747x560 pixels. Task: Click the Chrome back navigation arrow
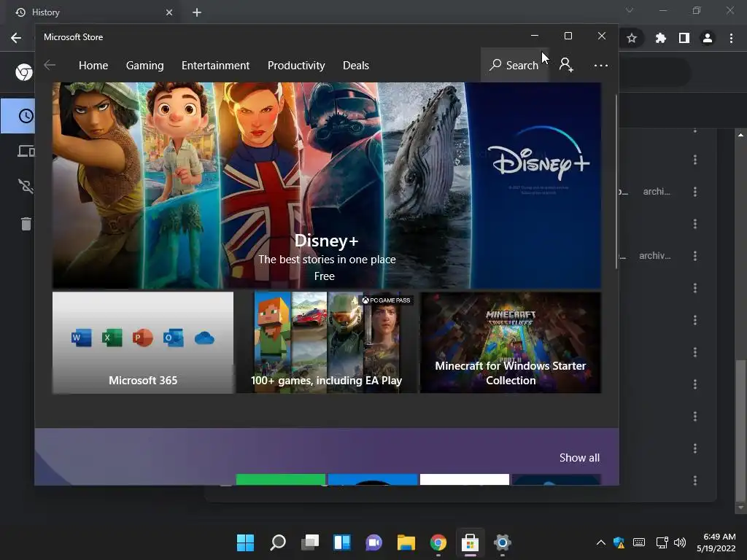(x=16, y=38)
